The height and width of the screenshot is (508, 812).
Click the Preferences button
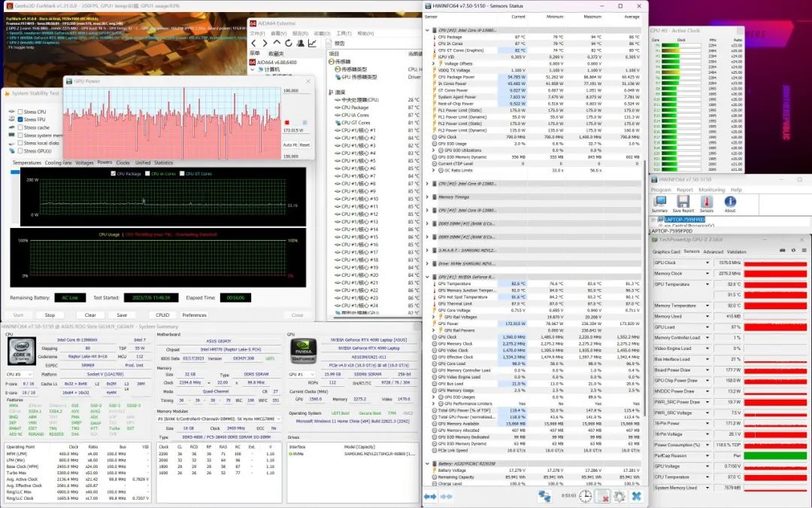tap(194, 315)
